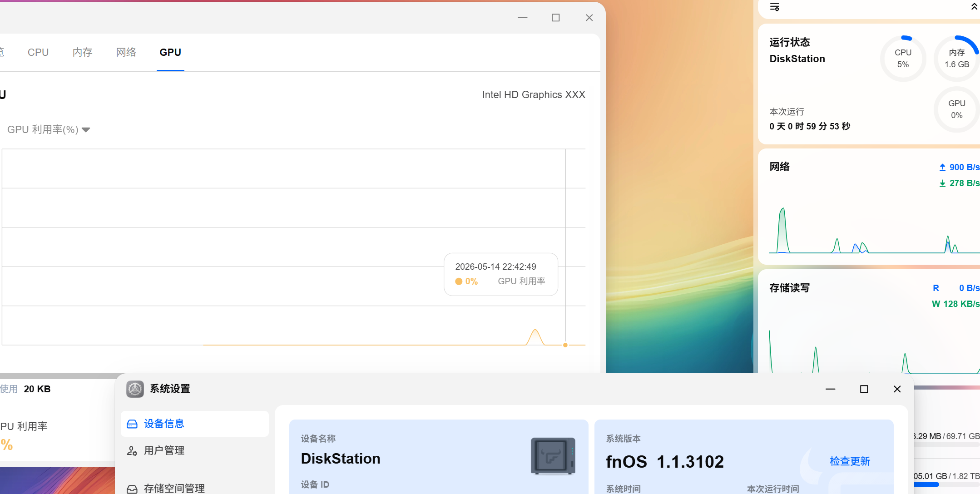Image resolution: width=980 pixels, height=494 pixels.
Task: Close the resource monitor window
Action: [589, 18]
